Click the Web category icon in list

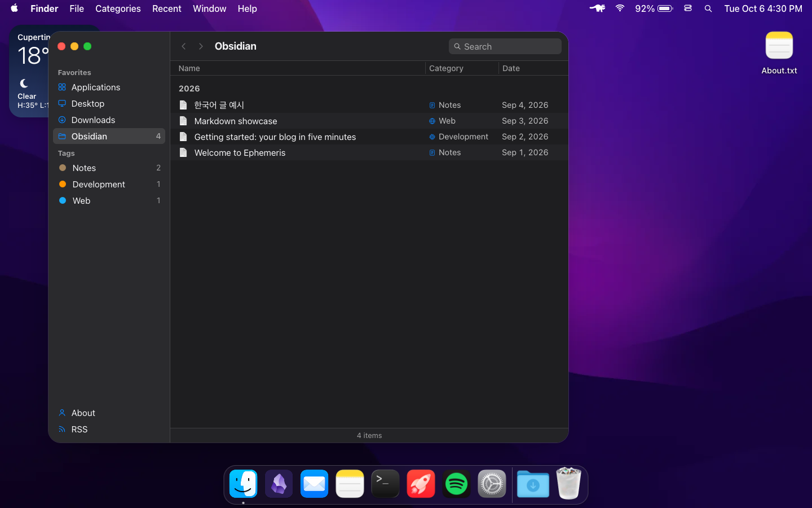[432, 121]
